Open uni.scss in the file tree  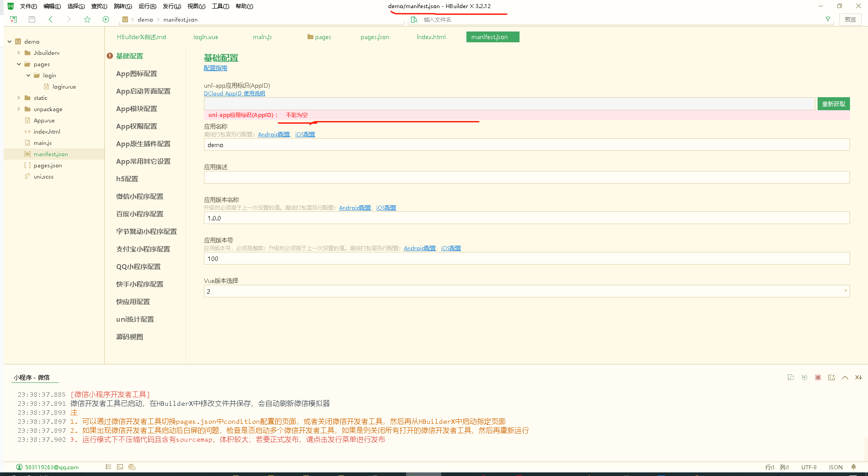pyautogui.click(x=43, y=177)
